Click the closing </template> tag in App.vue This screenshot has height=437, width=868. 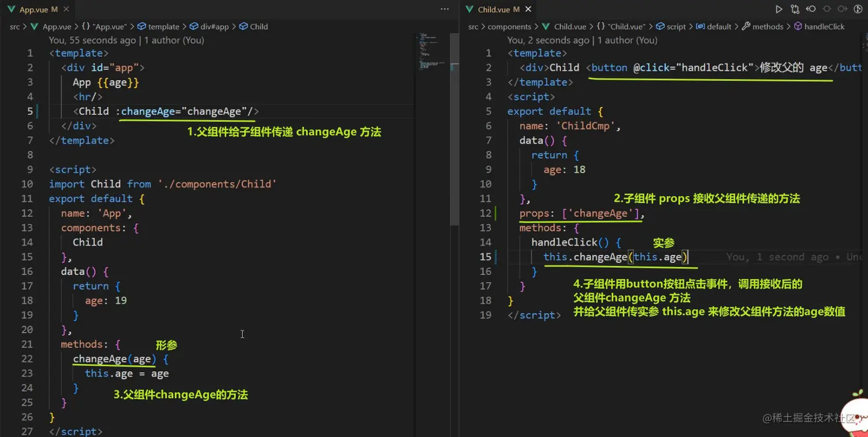click(82, 141)
